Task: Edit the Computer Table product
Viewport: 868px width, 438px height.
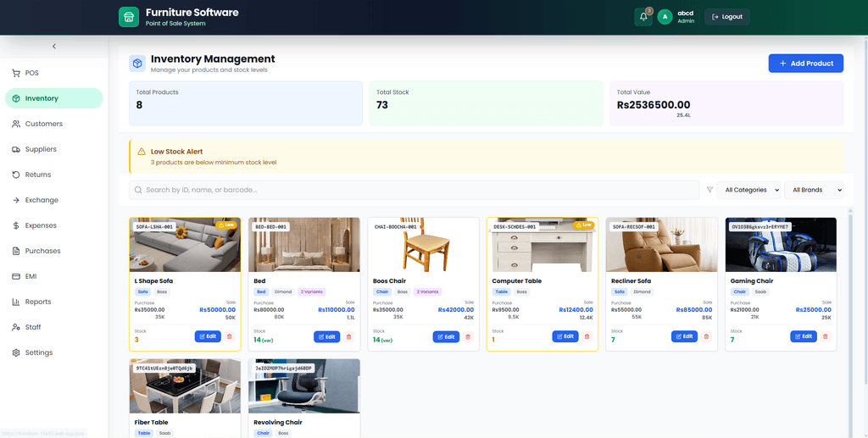Action: coord(565,336)
